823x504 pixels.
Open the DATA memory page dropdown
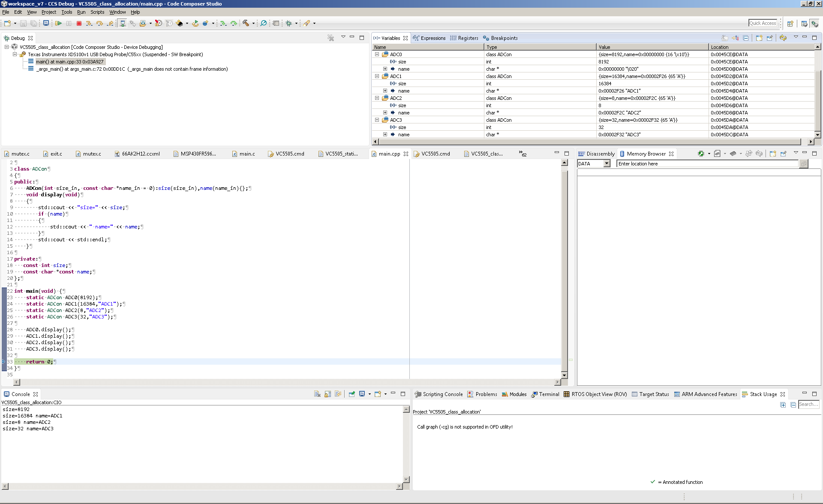pos(607,164)
